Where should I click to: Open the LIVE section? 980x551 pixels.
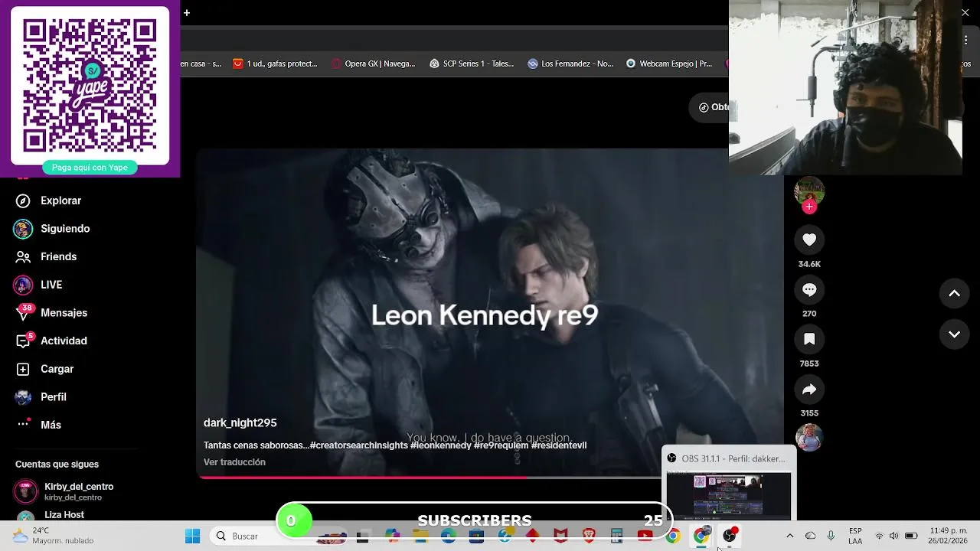(38, 285)
